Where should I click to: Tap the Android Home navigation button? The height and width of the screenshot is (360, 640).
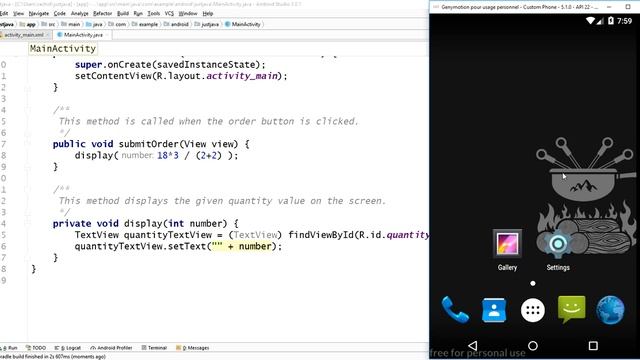[533, 346]
